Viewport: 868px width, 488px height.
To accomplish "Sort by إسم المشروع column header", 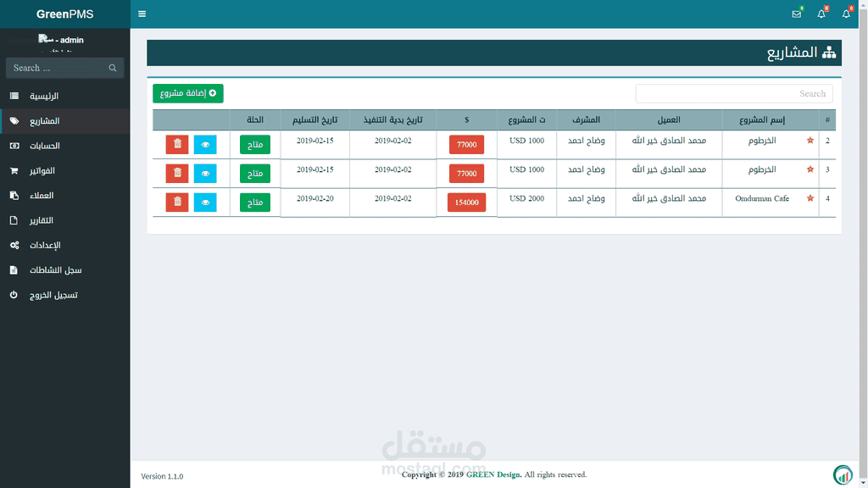I will (x=762, y=120).
